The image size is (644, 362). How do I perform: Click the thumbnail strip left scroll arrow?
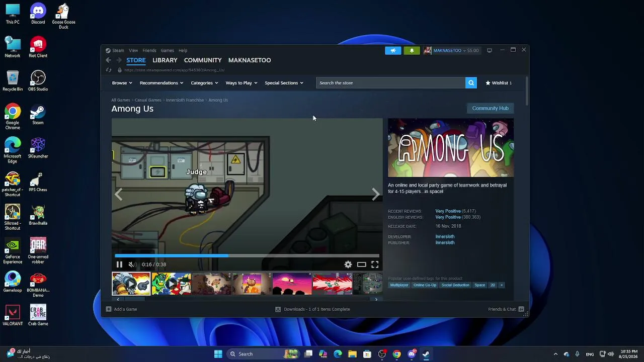118,299
